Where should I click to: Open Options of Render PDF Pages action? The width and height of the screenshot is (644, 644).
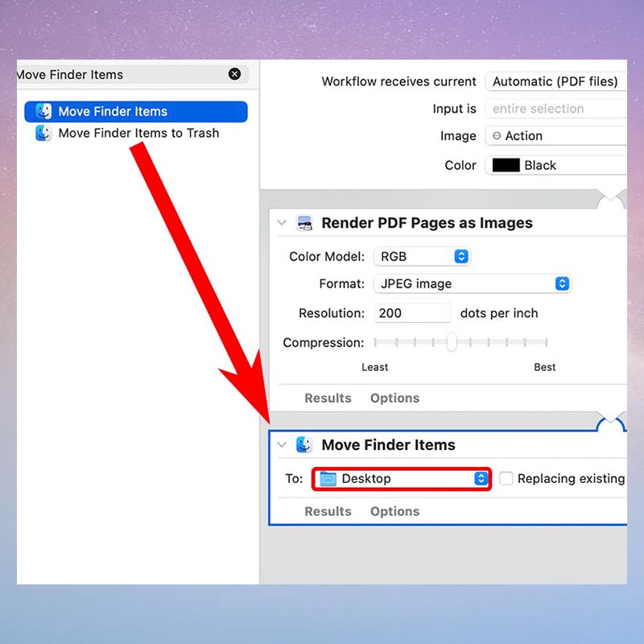(x=394, y=398)
